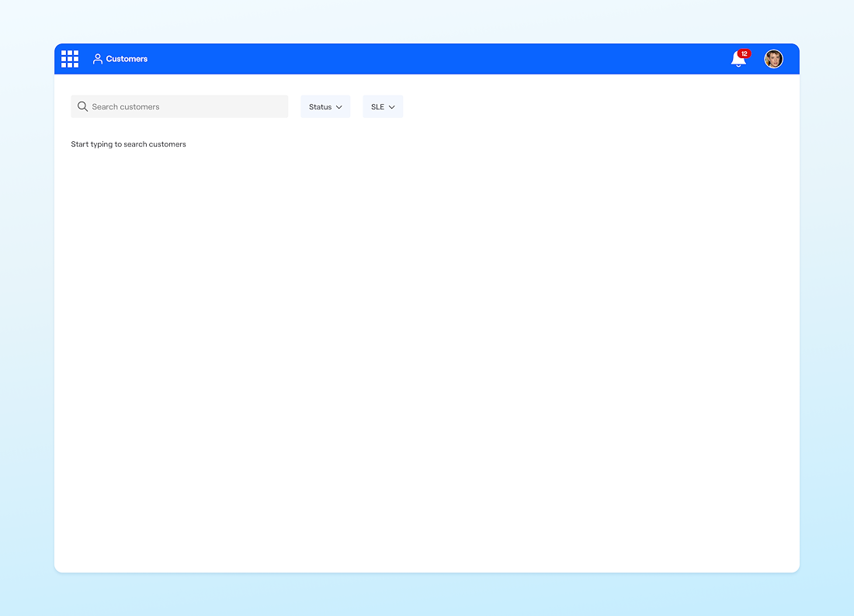This screenshot has width=854, height=616.
Task: Click 'Start typing to search customers' text
Action: [x=129, y=144]
